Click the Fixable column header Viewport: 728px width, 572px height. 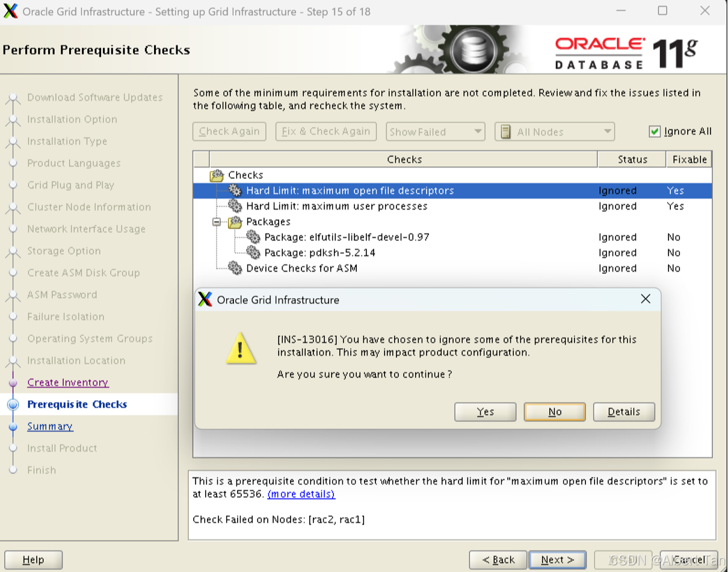pos(689,160)
